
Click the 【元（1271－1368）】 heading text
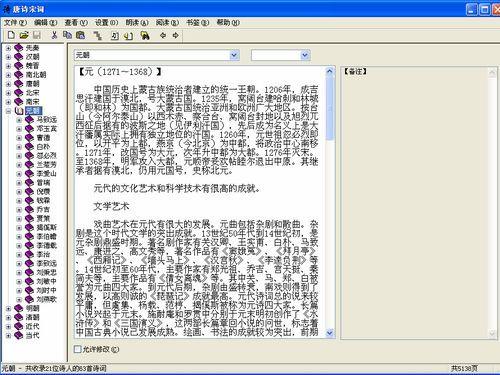[120, 72]
